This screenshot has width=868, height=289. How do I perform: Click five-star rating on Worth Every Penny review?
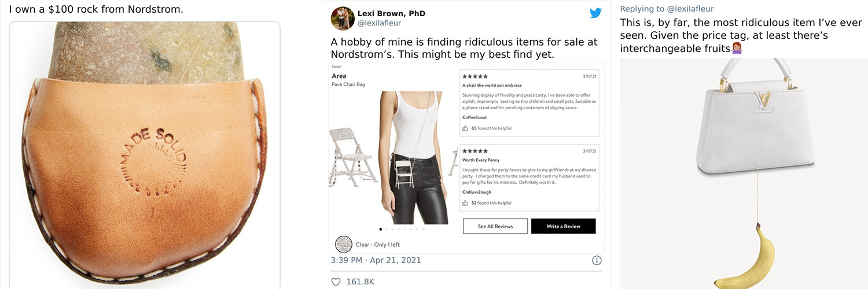click(475, 151)
